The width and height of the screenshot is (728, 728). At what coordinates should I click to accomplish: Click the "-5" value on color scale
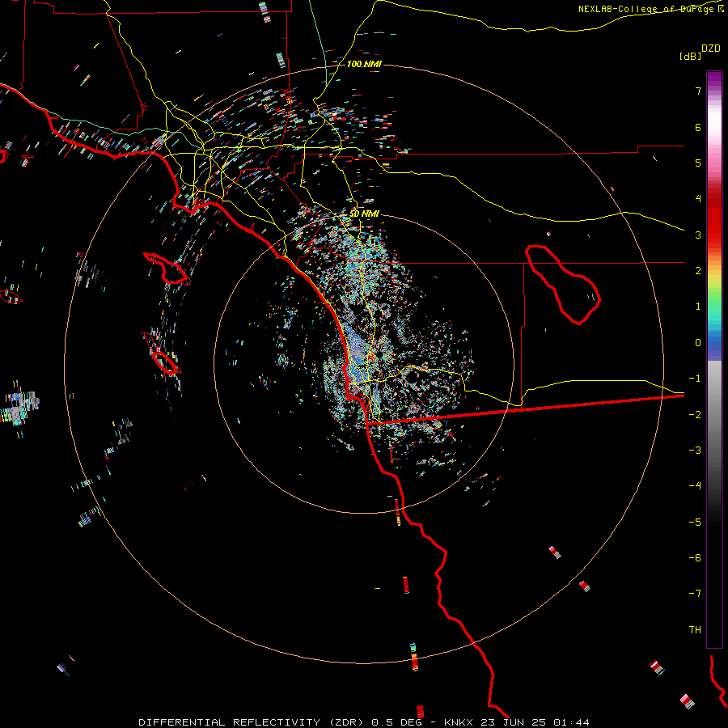695,523
